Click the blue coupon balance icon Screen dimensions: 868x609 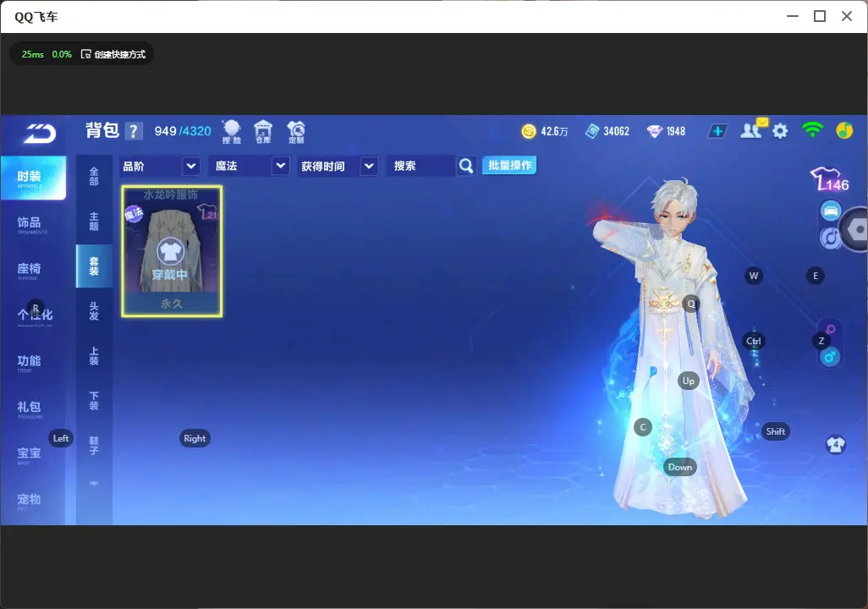tap(592, 131)
